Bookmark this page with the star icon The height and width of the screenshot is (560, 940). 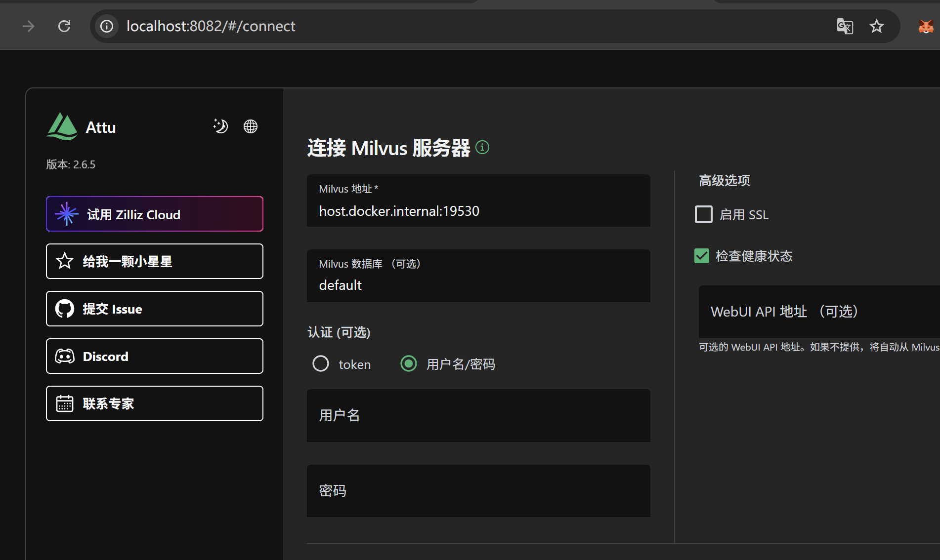point(877,26)
